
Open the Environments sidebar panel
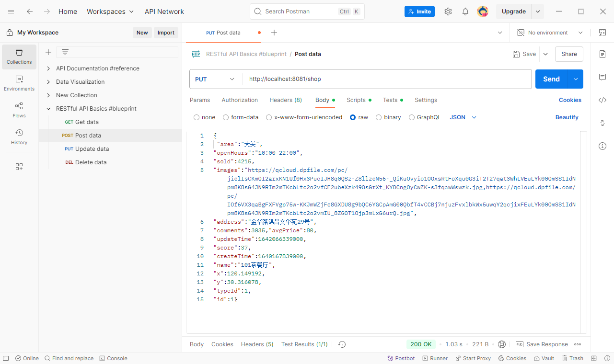pyautogui.click(x=19, y=83)
